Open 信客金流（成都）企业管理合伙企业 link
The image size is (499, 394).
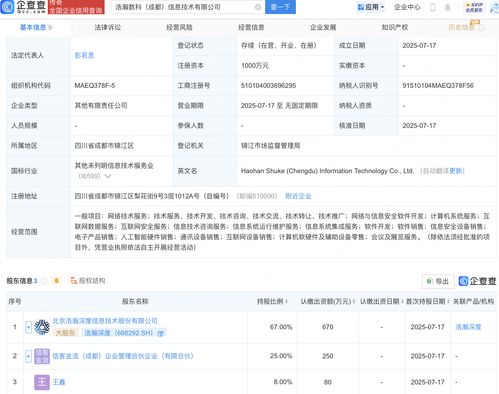[x=123, y=356]
